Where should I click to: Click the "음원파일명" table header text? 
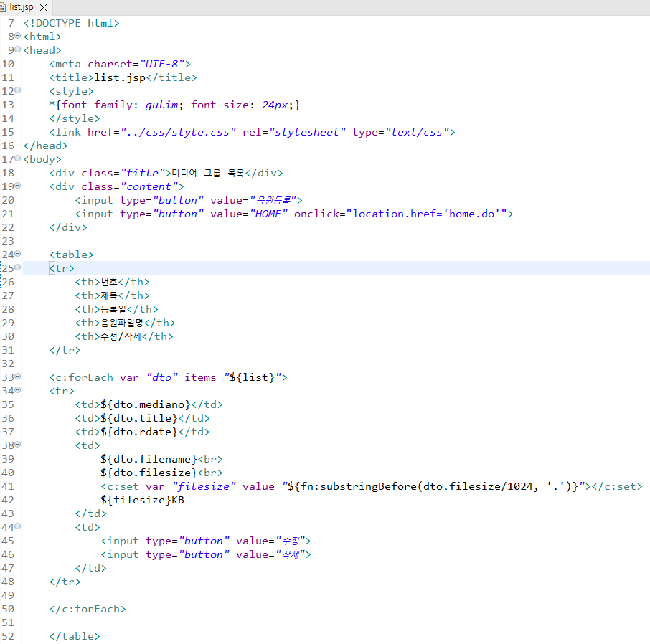pyautogui.click(x=122, y=323)
